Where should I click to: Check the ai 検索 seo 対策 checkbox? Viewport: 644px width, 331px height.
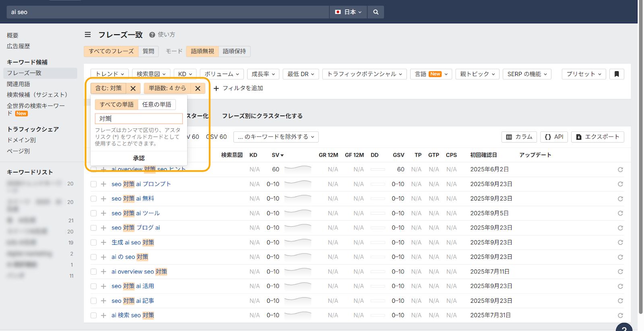point(93,315)
